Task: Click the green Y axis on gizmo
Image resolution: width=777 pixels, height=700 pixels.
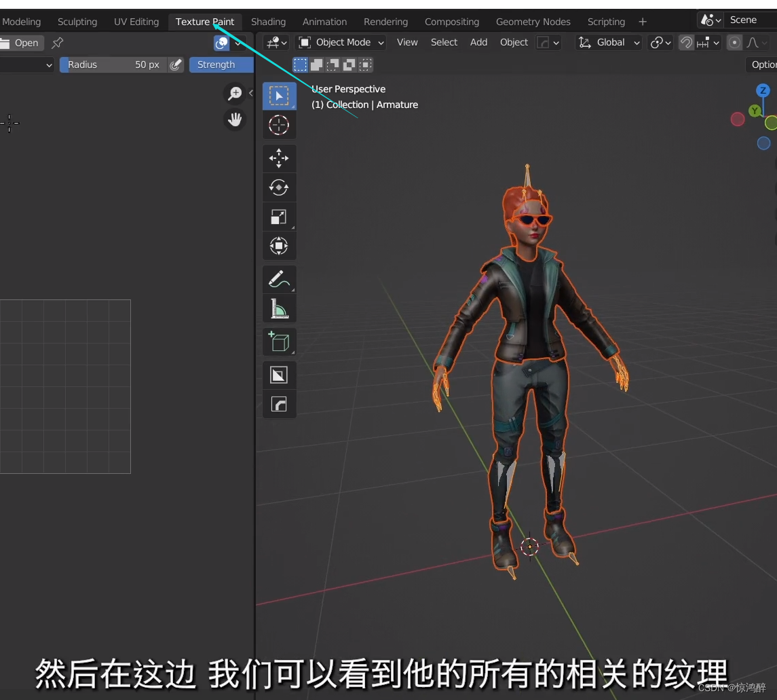Action: pyautogui.click(x=755, y=111)
